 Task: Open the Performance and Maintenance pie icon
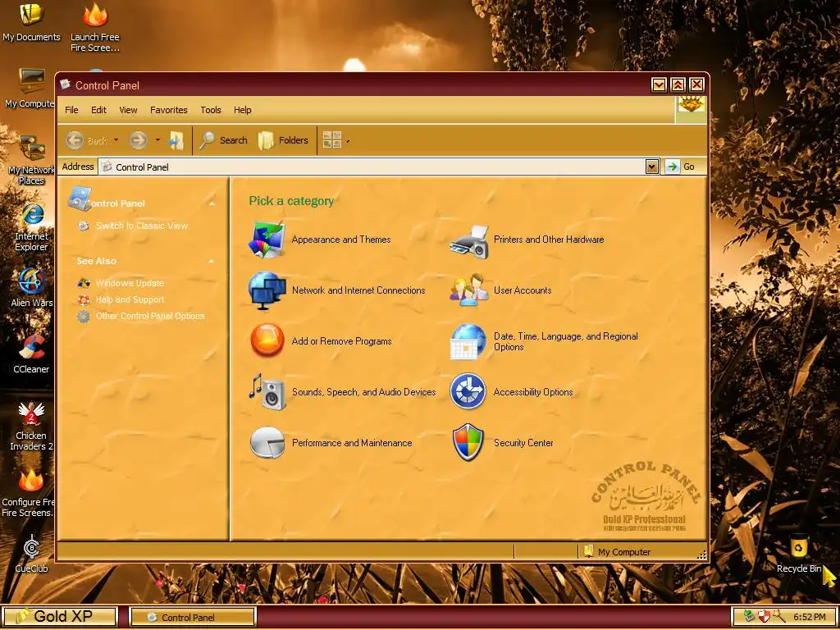pos(267,442)
